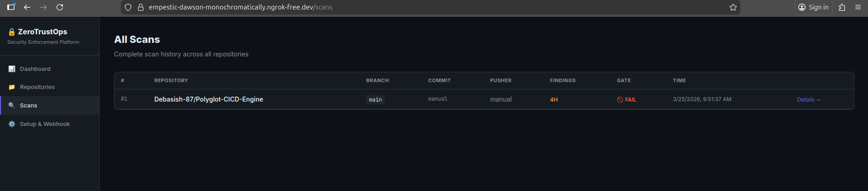Click the Debasish-87/Polyglot-CICD-Engine repository name
This screenshot has width=868, height=191.
pyautogui.click(x=209, y=99)
